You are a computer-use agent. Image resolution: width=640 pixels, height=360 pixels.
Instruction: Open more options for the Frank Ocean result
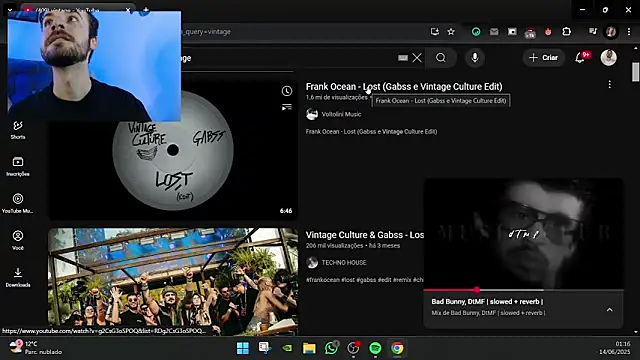pyautogui.click(x=609, y=84)
